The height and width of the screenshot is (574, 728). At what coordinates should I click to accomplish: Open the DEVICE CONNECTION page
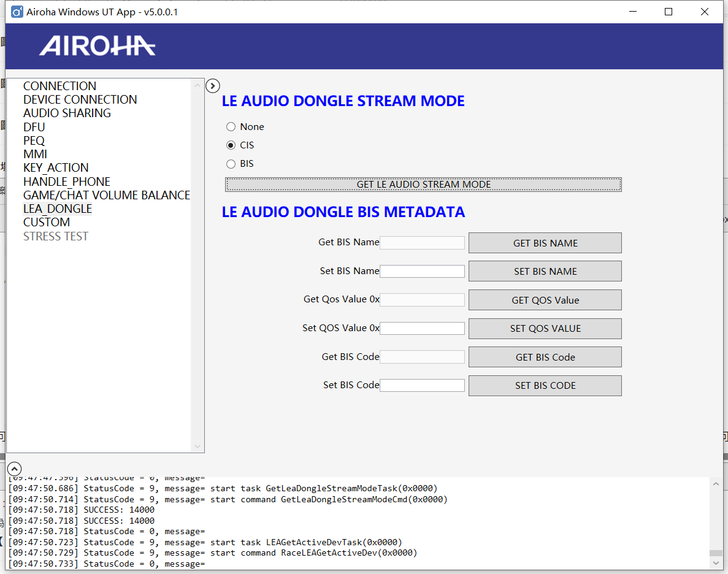(x=80, y=99)
